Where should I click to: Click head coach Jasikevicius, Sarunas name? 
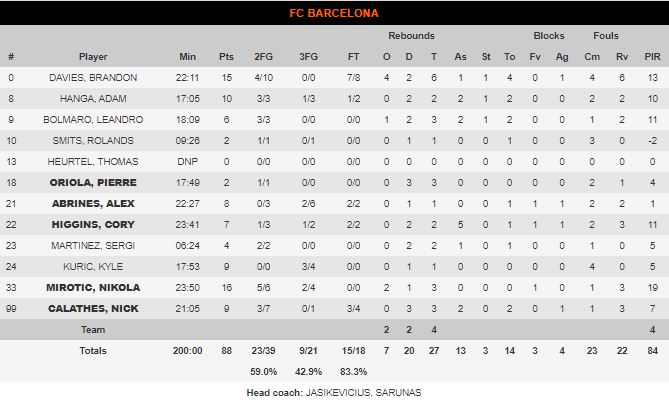[x=370, y=393]
